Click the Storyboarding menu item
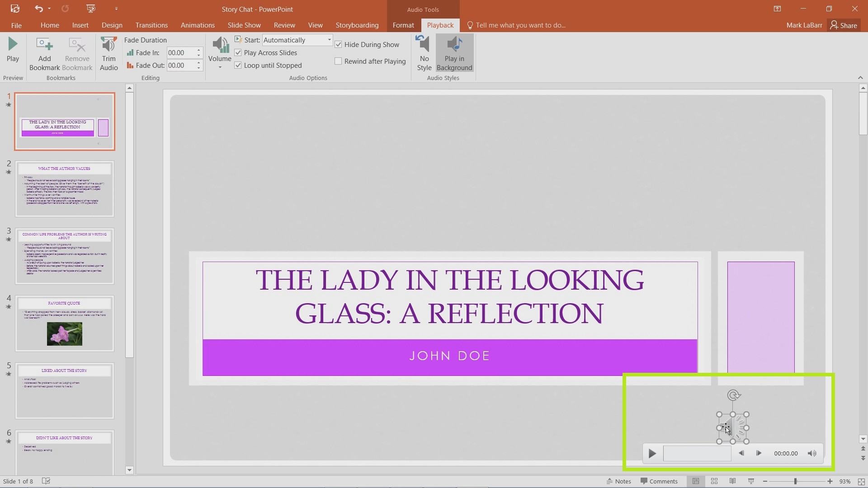This screenshot has height=488, width=868. point(357,25)
